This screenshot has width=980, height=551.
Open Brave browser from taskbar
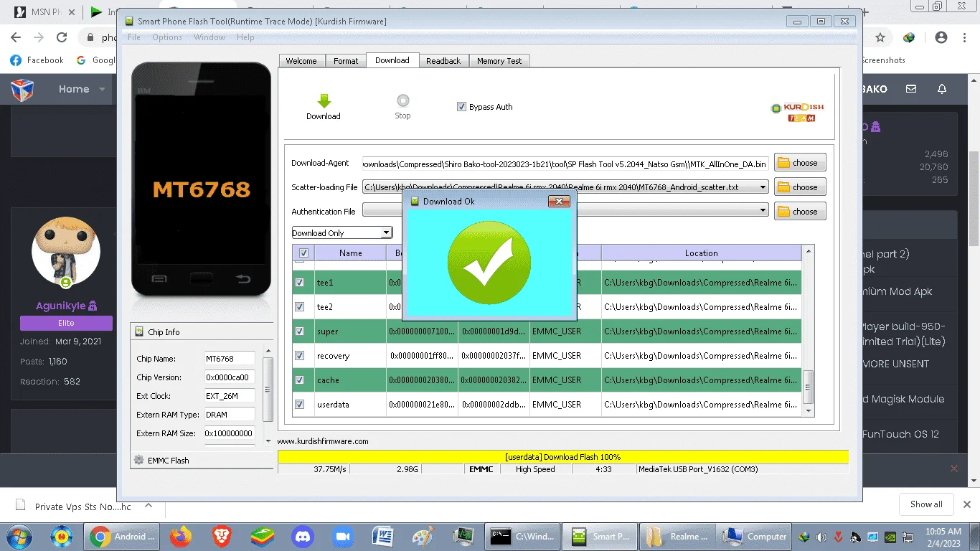click(222, 536)
